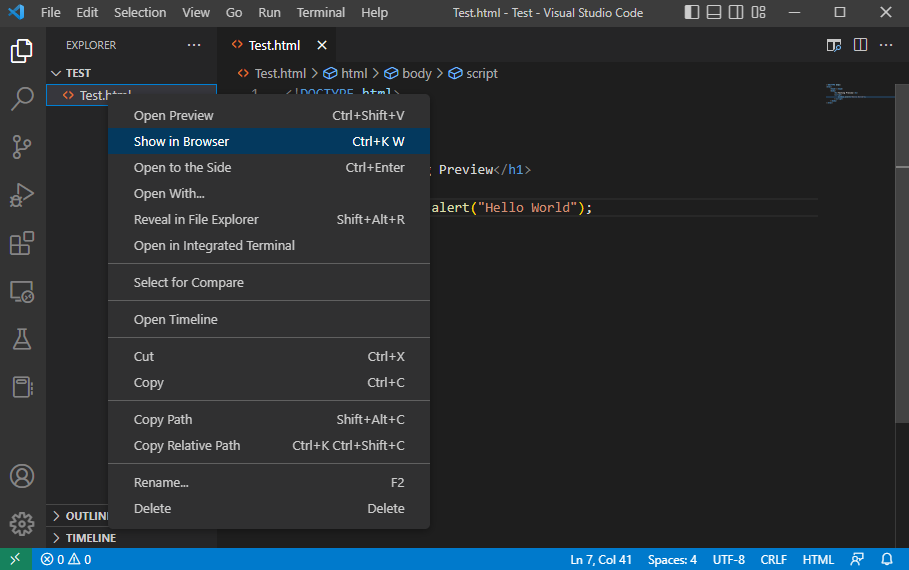
Task: Expand the Outline section
Action: [x=78, y=515]
